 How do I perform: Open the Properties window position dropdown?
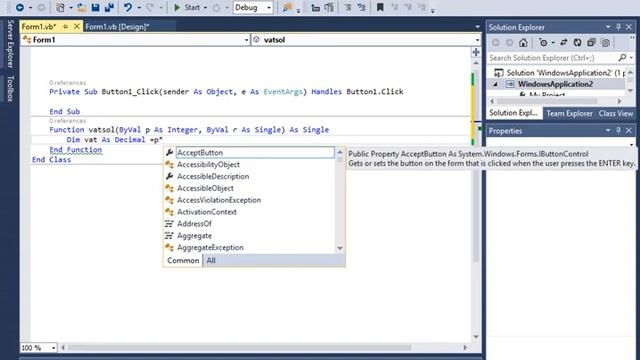[x=608, y=131]
